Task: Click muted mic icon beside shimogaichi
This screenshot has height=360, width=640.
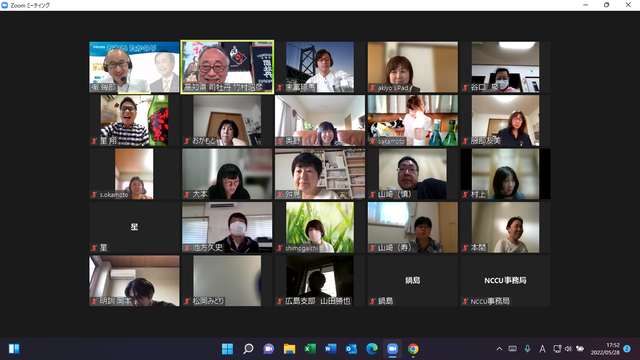Action: pos(280,248)
